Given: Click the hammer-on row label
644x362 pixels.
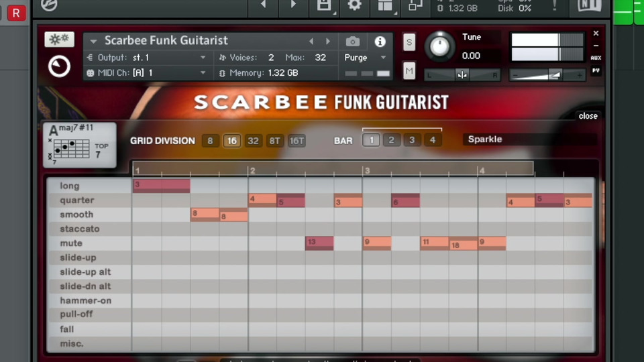Looking at the screenshot, I should [85, 300].
